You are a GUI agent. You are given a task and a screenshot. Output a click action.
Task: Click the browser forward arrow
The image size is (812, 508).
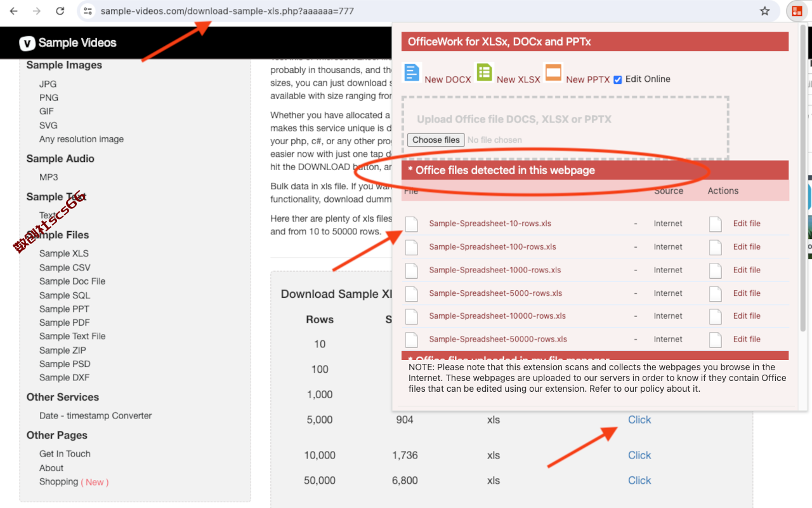(x=37, y=11)
